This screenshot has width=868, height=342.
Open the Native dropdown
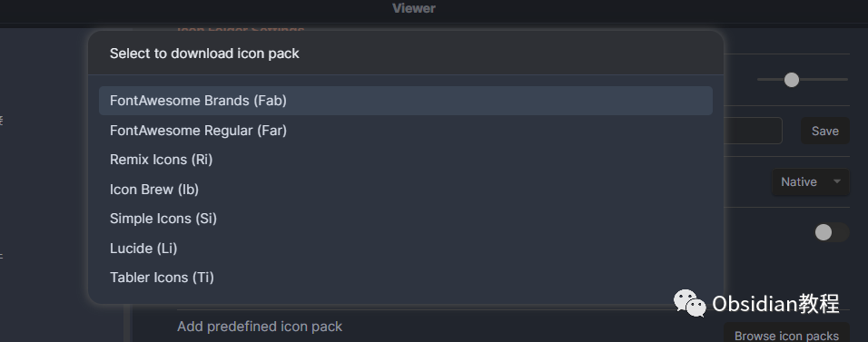(811, 182)
